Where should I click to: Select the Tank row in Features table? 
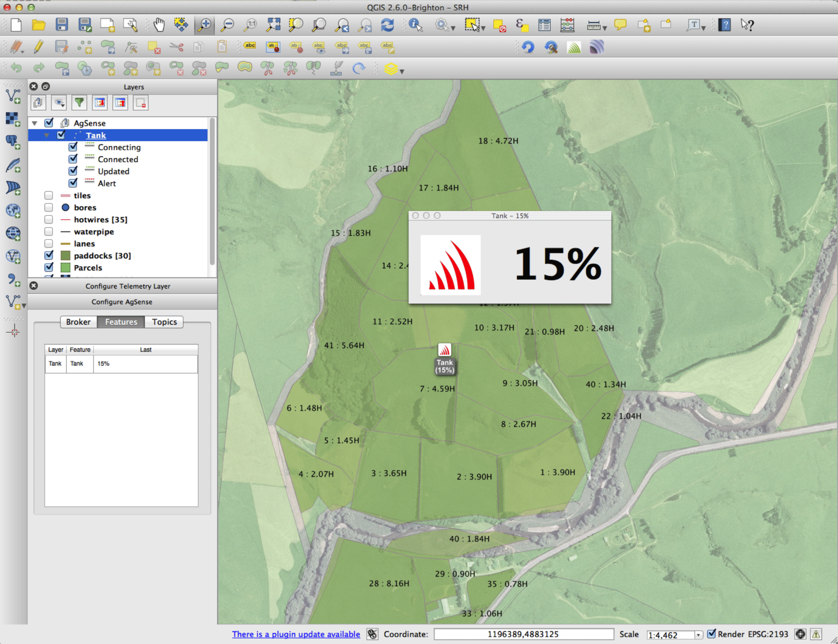[x=121, y=363]
